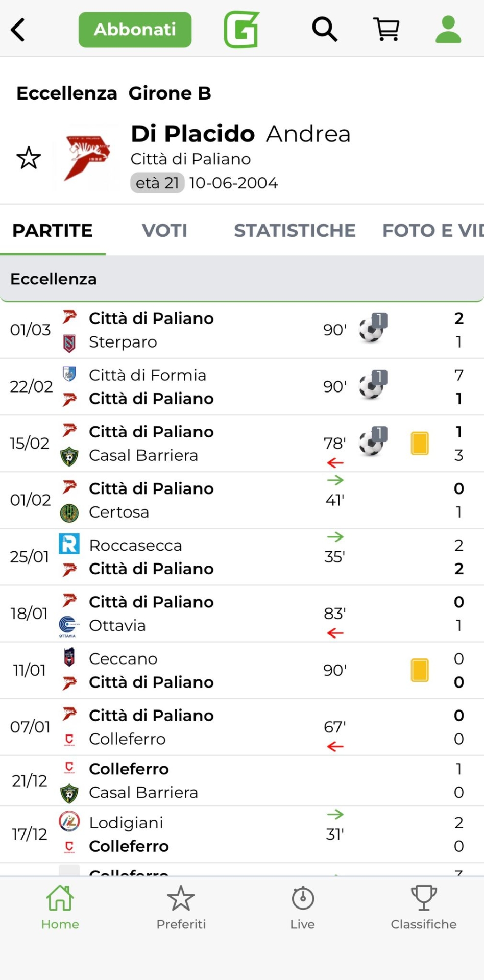484x980 pixels.
Task: Switch to the VOTI tab
Action: tap(164, 231)
